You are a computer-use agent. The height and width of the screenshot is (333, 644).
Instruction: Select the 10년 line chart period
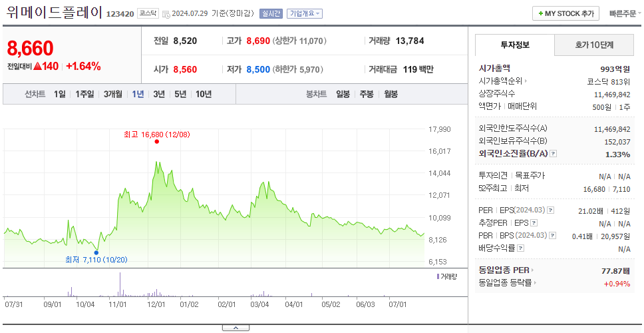pos(204,94)
